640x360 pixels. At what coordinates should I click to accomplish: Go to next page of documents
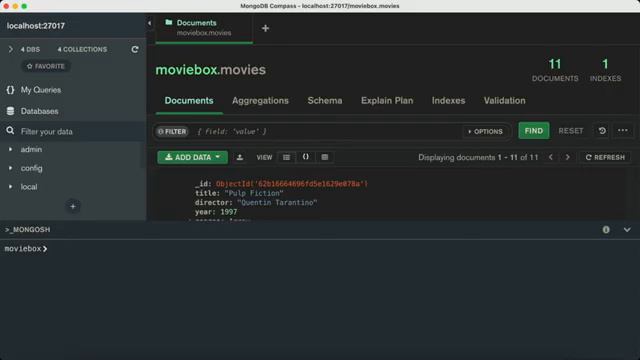[567, 157]
